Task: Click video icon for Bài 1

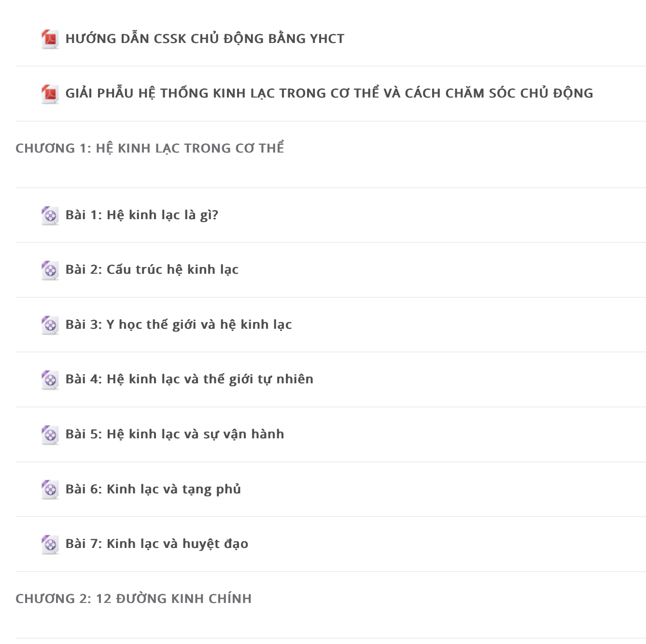Action: [50, 215]
